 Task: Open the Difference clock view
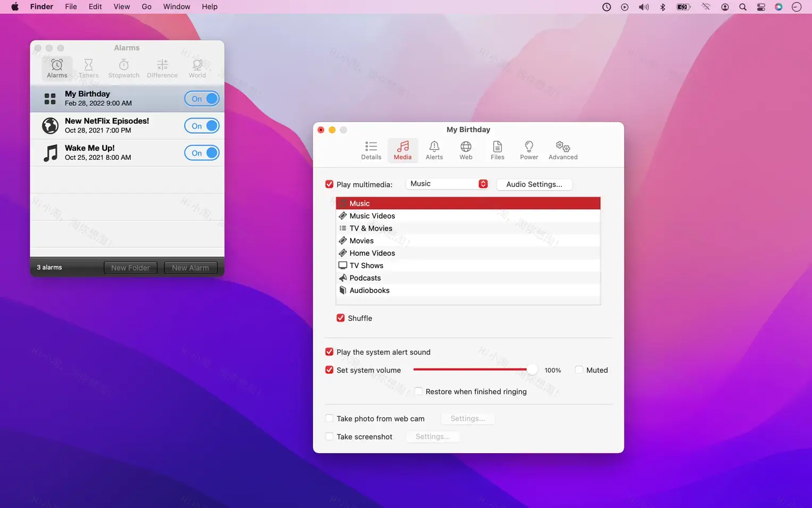(x=162, y=68)
